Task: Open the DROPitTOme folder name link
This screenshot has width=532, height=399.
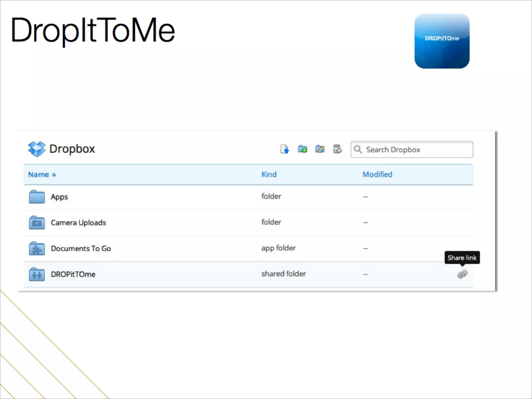Action: tap(73, 274)
